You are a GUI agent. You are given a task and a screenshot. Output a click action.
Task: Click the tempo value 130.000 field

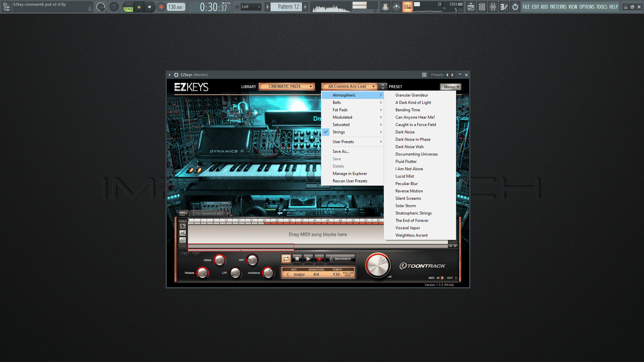[176, 7]
